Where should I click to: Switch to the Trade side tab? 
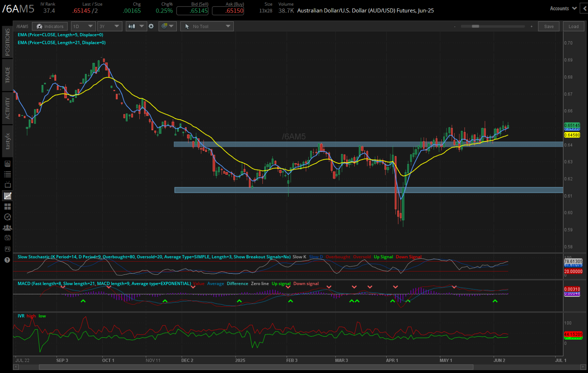coord(7,75)
